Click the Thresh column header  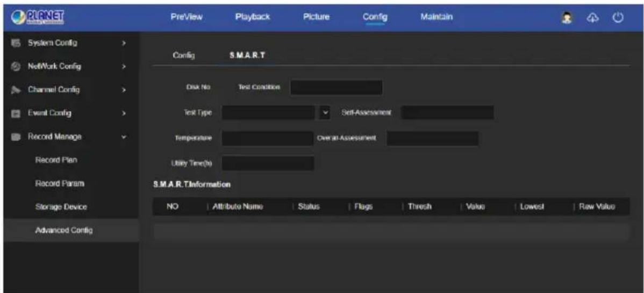click(419, 208)
